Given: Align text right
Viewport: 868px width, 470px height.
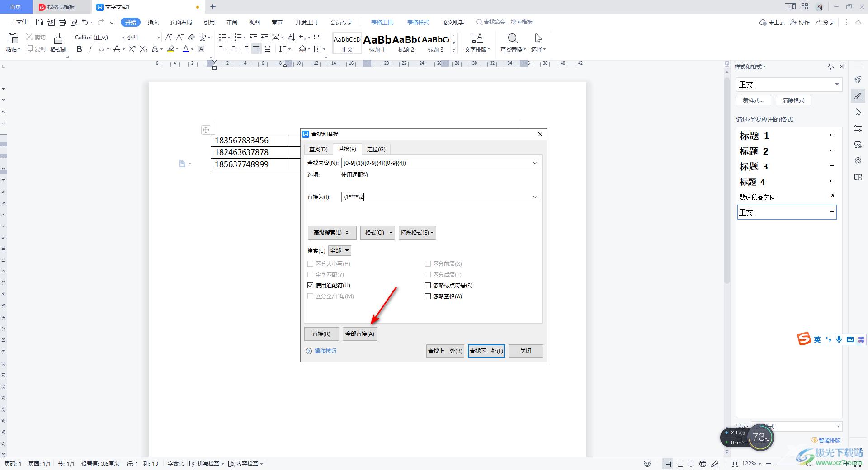Looking at the screenshot, I should coord(245,49).
